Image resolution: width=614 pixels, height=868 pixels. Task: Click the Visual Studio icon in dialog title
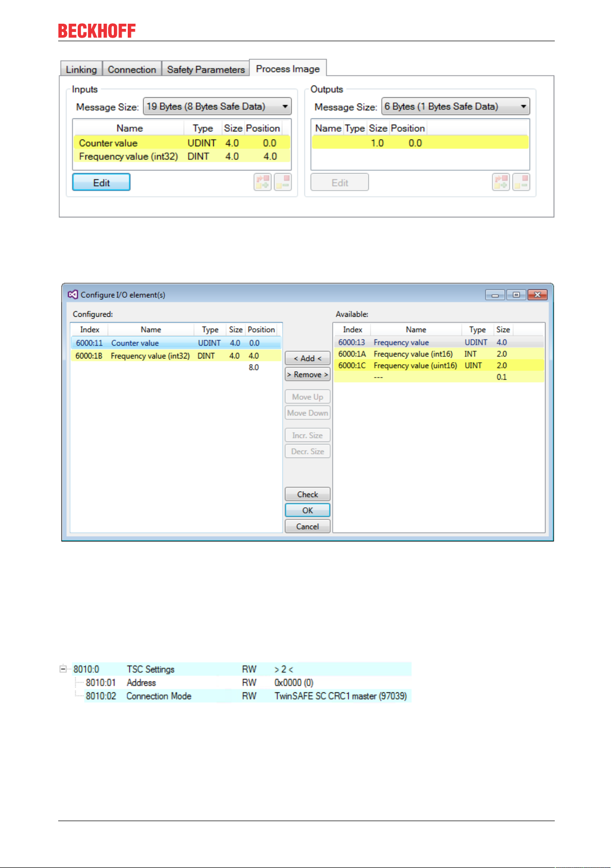[x=73, y=294]
